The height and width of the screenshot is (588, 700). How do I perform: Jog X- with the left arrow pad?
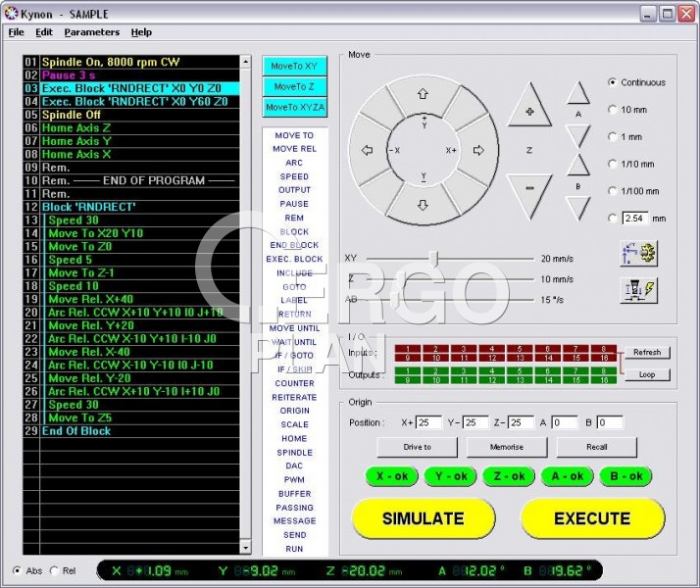click(x=367, y=150)
